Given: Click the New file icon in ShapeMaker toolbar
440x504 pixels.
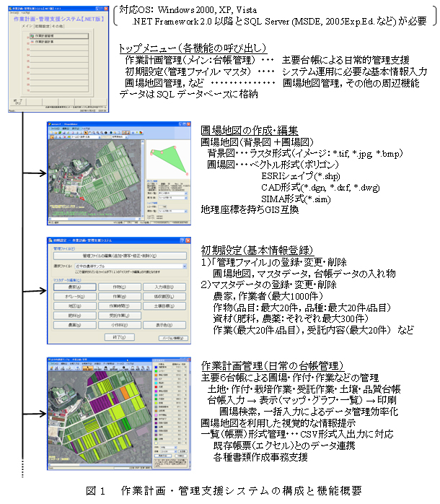Looking at the screenshot, I should pos(51,132).
